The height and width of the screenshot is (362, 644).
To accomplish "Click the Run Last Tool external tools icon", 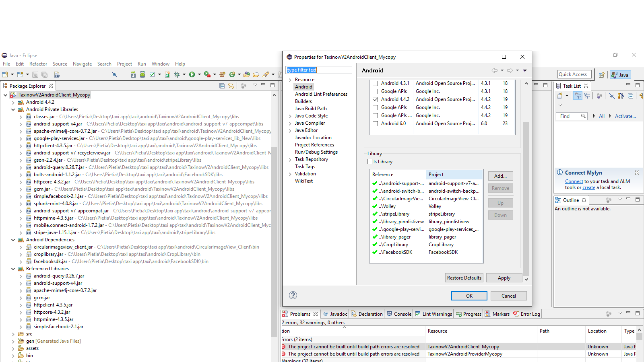I will [207, 74].
